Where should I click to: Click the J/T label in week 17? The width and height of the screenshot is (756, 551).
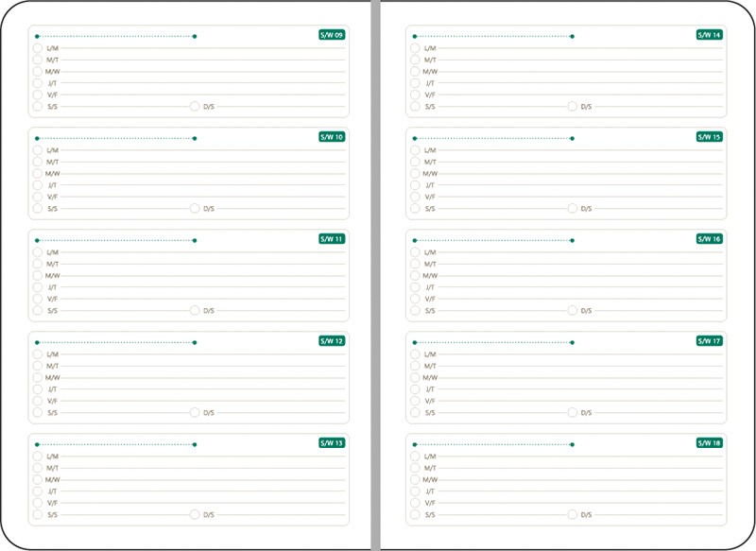click(430, 389)
